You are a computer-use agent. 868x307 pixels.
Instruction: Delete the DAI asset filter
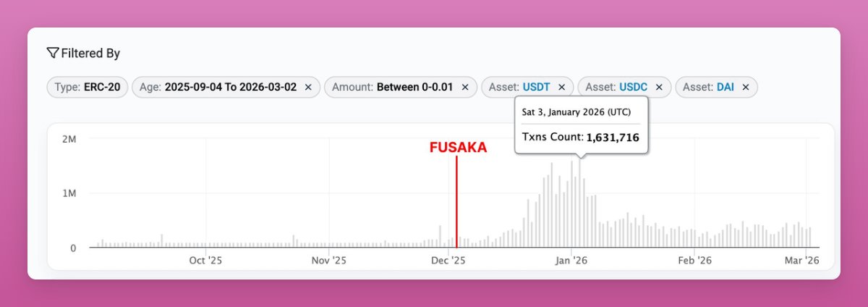[746, 87]
